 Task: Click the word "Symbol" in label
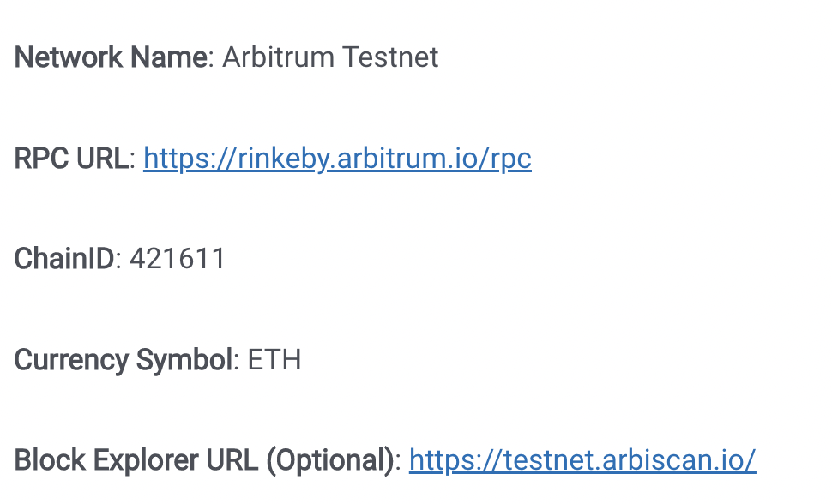coord(184,361)
